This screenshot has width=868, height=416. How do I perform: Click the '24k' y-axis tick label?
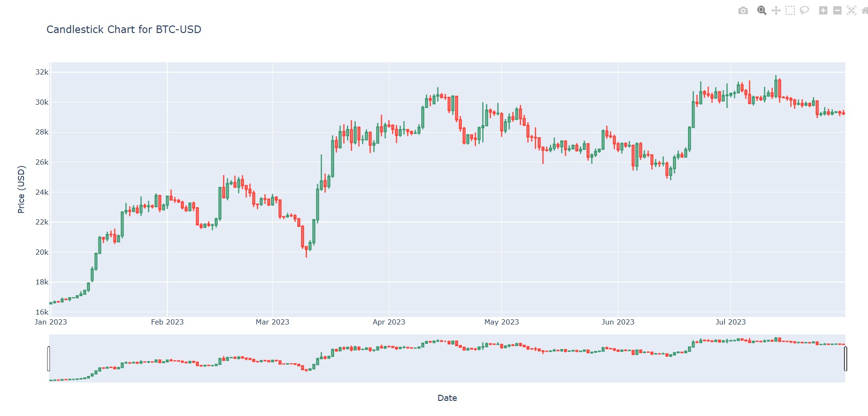[42, 192]
